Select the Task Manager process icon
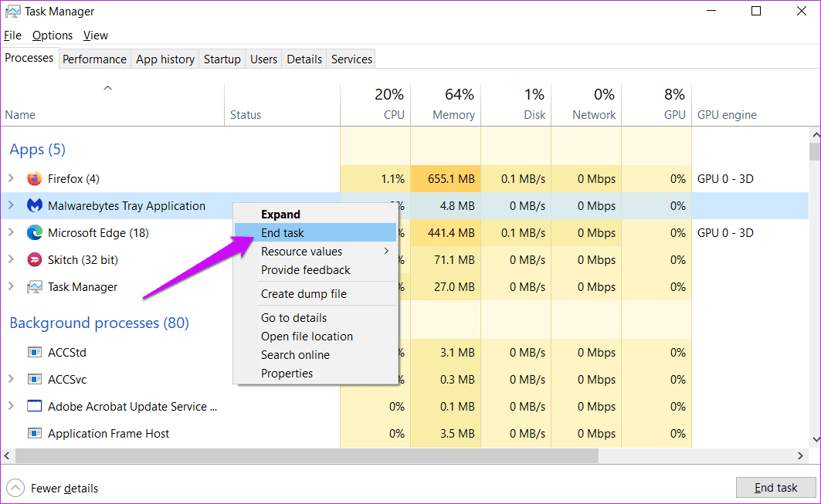Screen dimensions: 821x504 point(35,287)
